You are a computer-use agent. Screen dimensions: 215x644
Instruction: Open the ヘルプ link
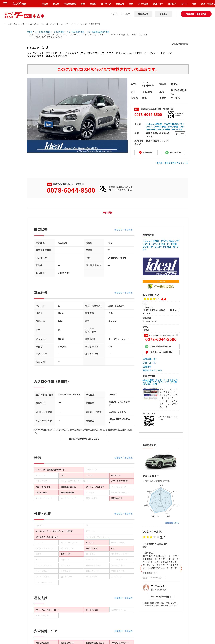point(127,14)
